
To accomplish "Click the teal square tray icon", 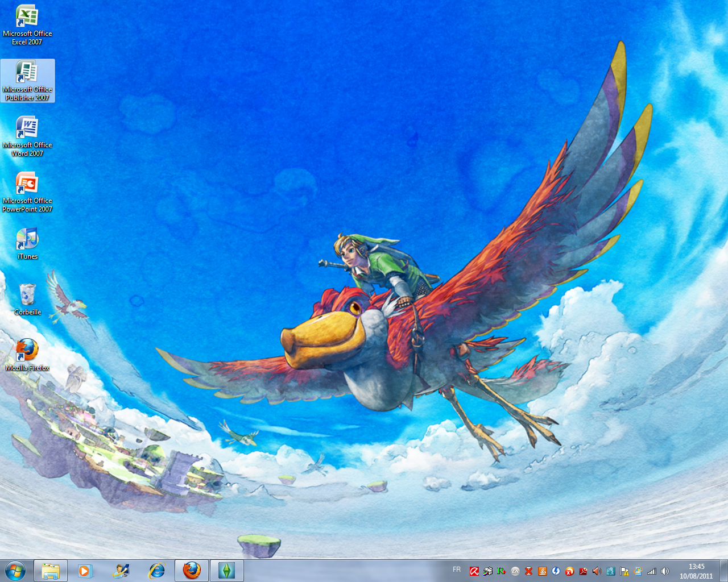I will 610,571.
